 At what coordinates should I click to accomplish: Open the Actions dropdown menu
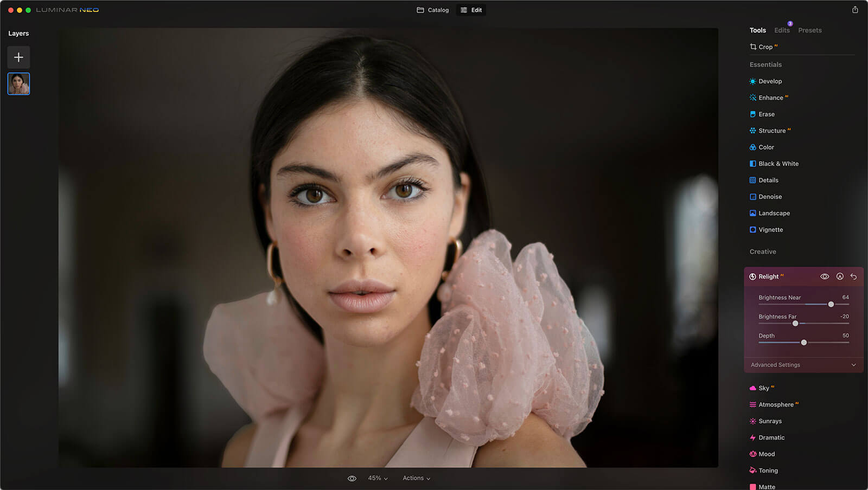[416, 478]
